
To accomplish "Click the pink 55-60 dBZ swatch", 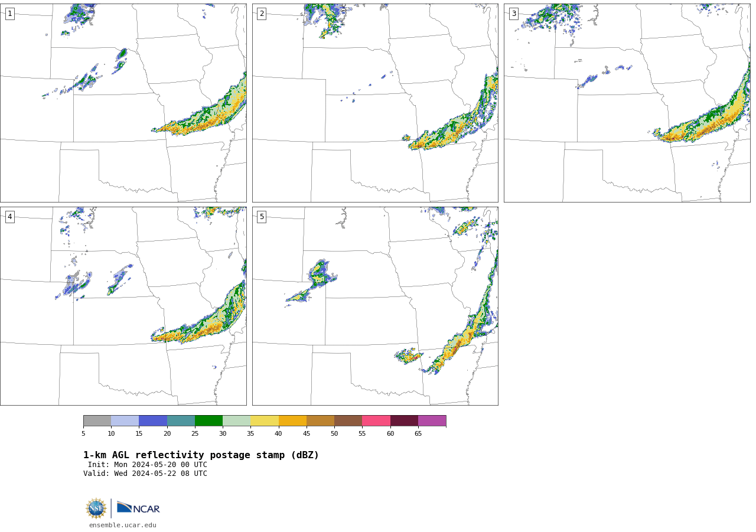I will pos(376,421).
